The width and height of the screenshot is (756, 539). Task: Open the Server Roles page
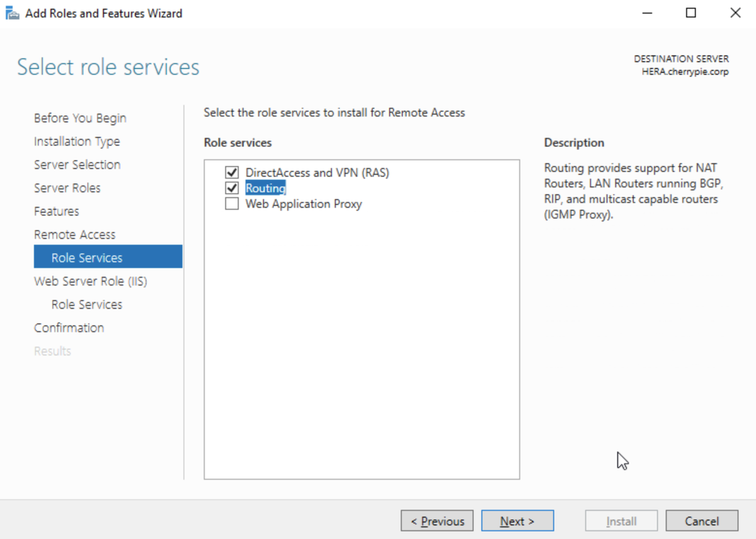tap(67, 188)
